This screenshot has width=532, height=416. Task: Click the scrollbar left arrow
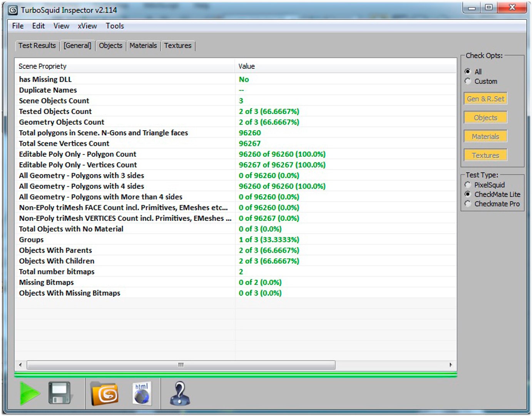pyautogui.click(x=20, y=365)
